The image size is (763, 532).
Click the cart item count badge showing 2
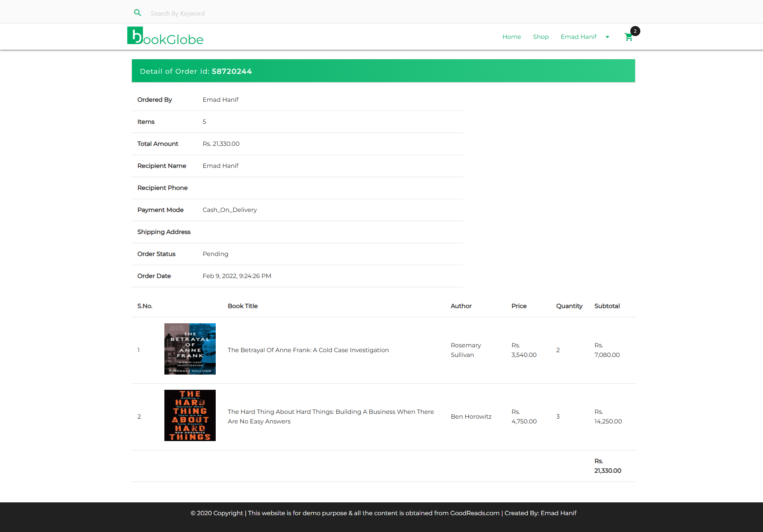(635, 31)
